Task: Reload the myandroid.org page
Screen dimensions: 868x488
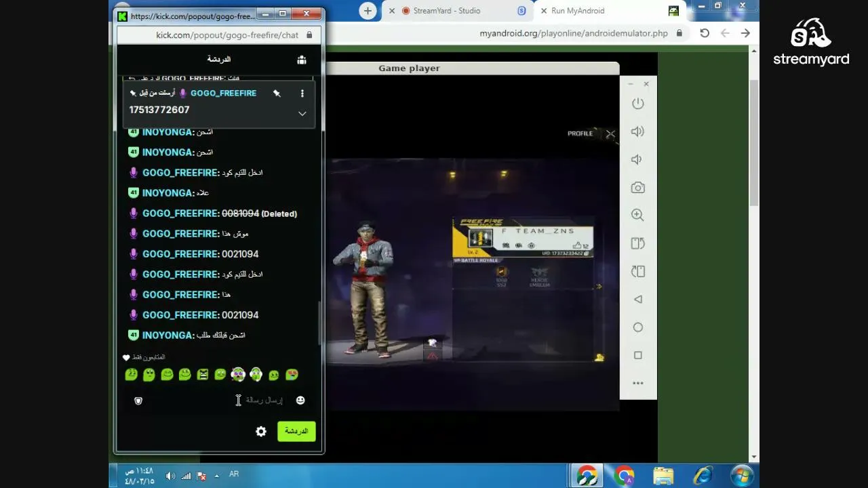Action: click(705, 33)
